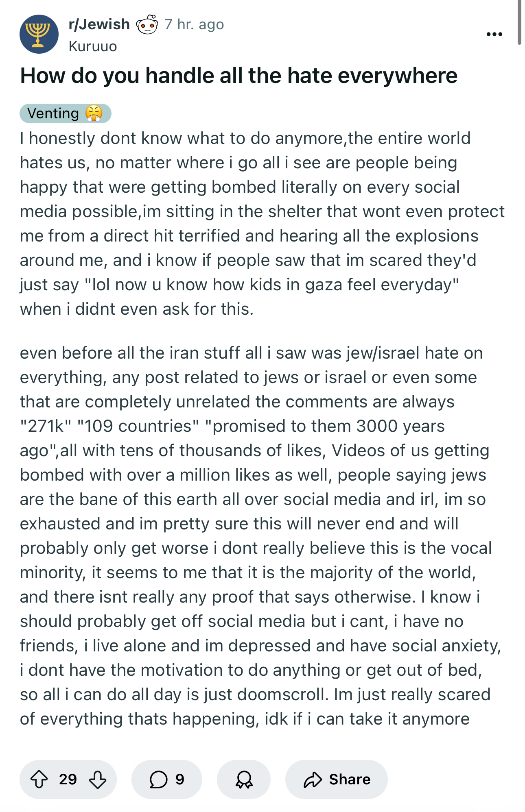Downvote the post
This screenshot has height=812, width=525.
click(x=98, y=779)
